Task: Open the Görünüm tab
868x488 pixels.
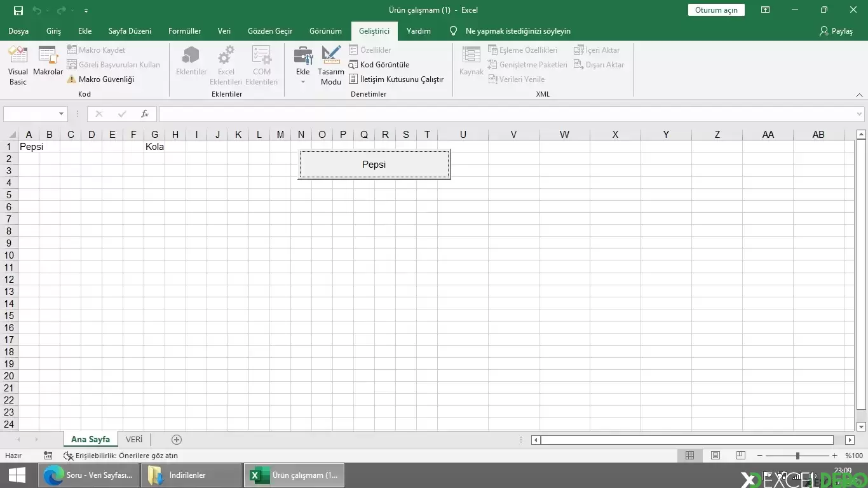Action: coord(325,31)
